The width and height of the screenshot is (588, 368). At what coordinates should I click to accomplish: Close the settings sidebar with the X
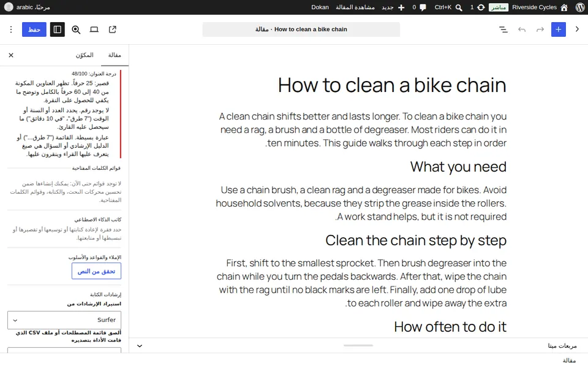[11, 55]
